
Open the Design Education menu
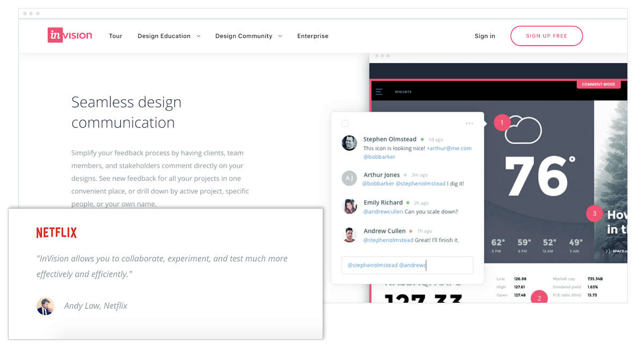tap(164, 36)
